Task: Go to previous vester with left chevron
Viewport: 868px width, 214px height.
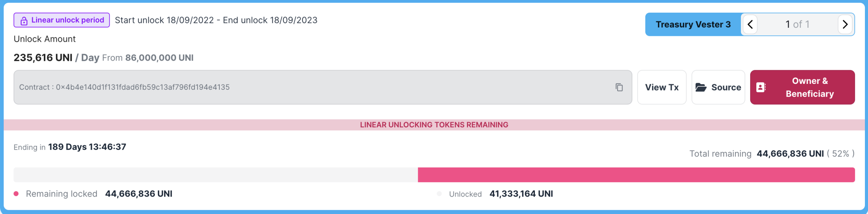Action: pyautogui.click(x=750, y=24)
